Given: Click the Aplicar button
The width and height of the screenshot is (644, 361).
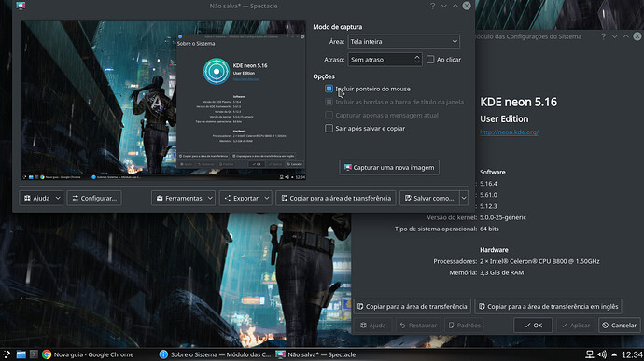Looking at the screenshot, I should (576, 326).
